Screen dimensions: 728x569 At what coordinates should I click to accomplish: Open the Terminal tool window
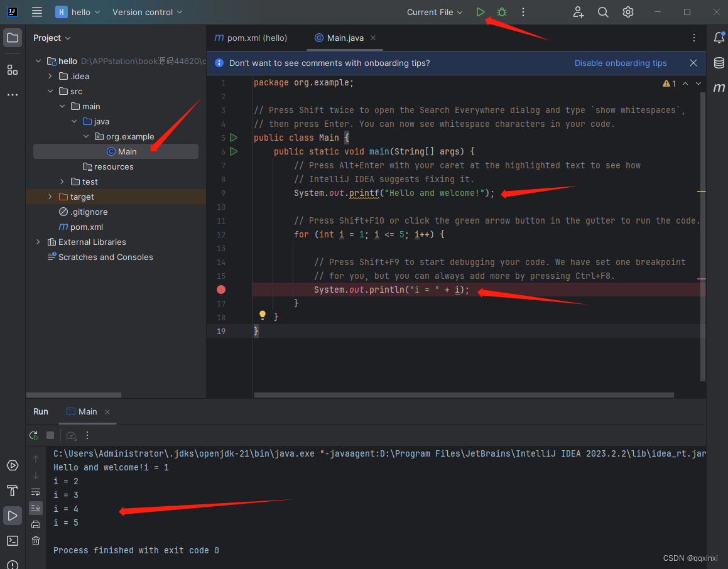point(13,541)
